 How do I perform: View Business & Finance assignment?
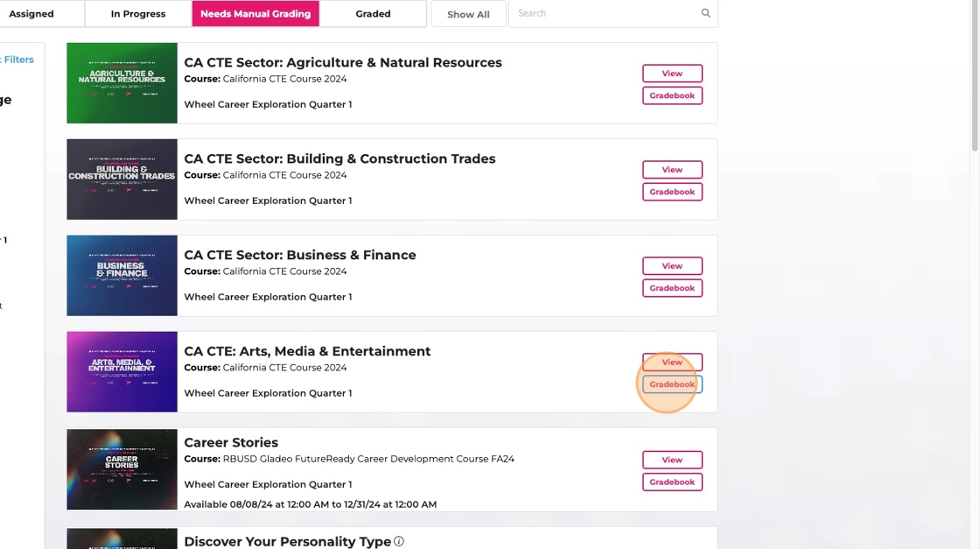coord(673,266)
